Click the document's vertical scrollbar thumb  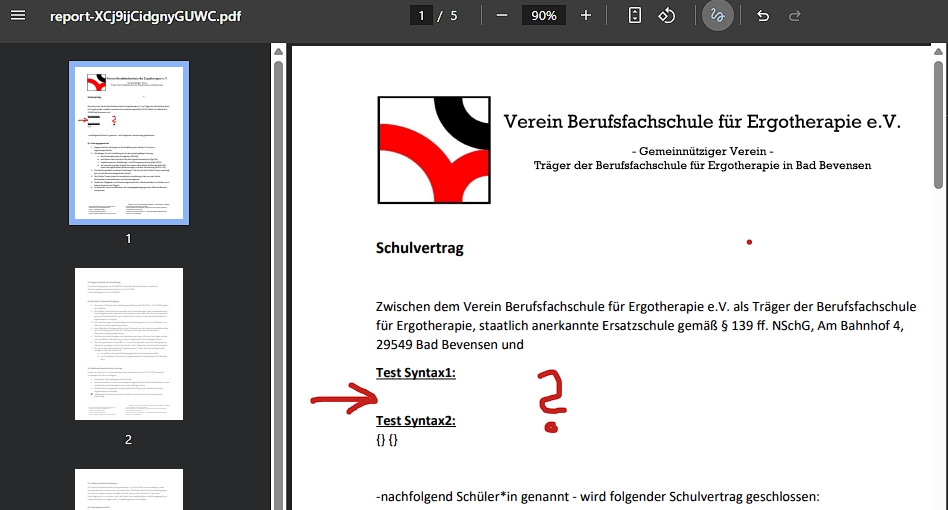pos(938,120)
